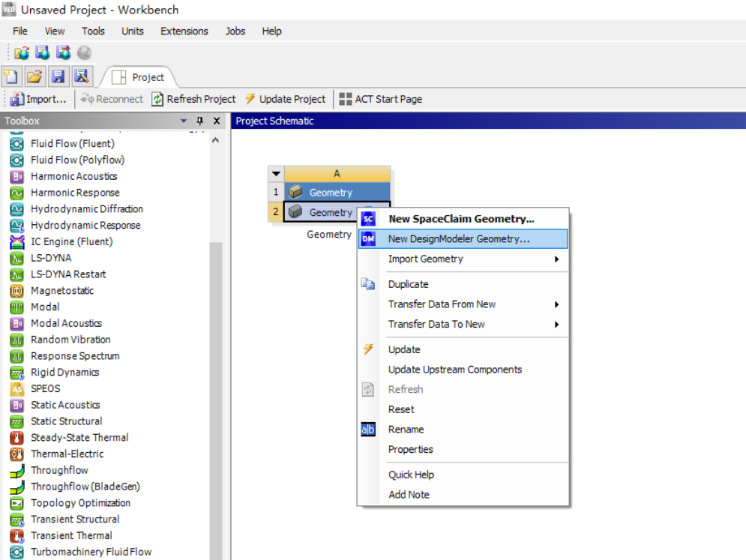The width and height of the screenshot is (746, 560).
Task: Click the Transient Structural toolbox item
Action: (x=75, y=519)
